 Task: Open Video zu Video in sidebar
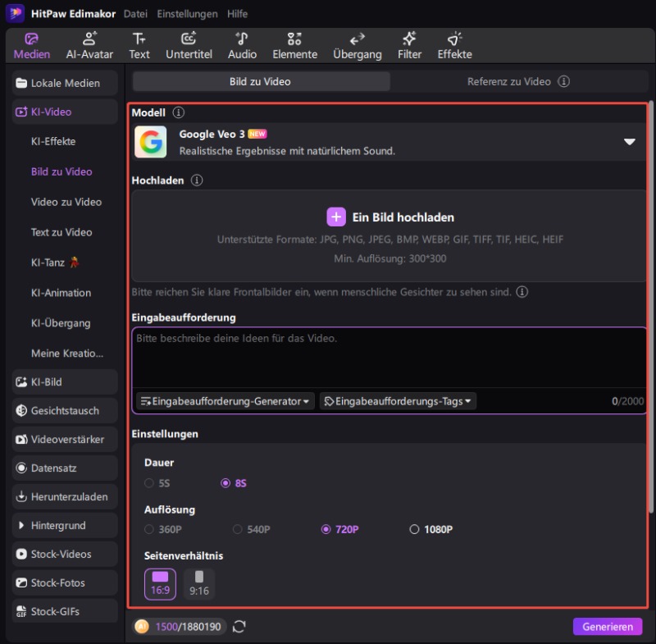(66, 202)
